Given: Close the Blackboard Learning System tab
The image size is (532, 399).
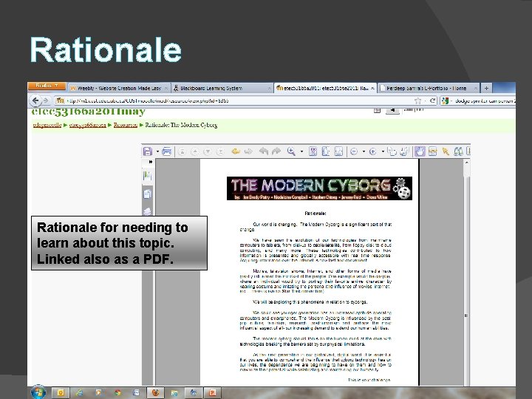Looking at the screenshot, I should [x=270, y=88].
